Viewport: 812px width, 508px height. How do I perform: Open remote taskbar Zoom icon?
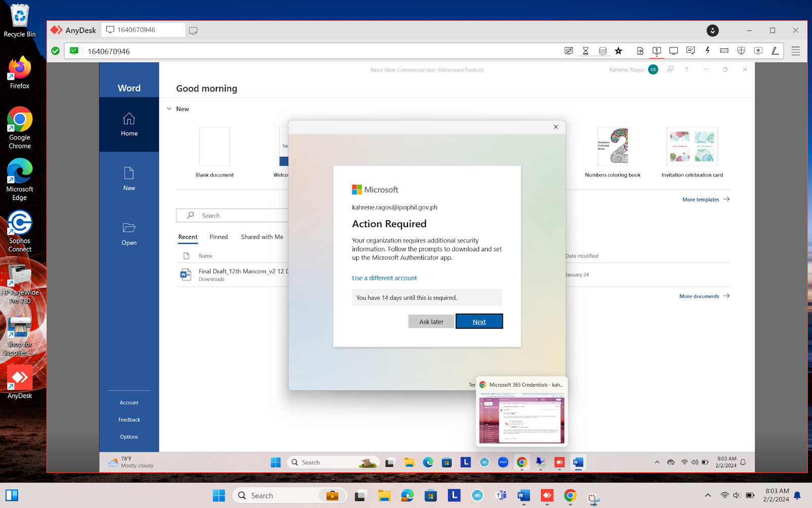[x=503, y=462]
